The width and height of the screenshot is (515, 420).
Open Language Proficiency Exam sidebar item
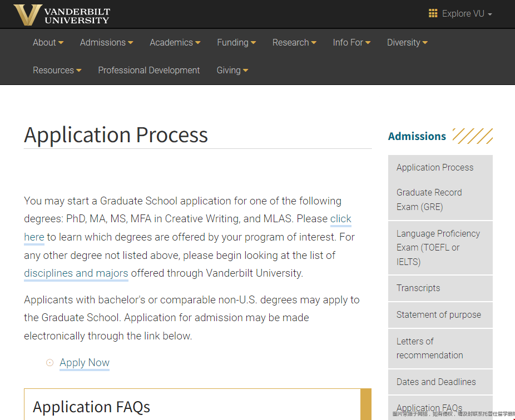(440, 248)
